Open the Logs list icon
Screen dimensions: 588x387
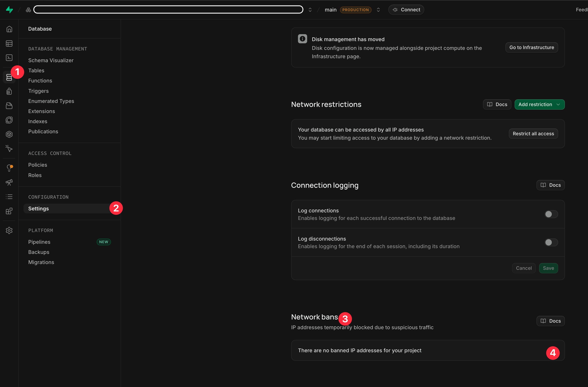9,197
